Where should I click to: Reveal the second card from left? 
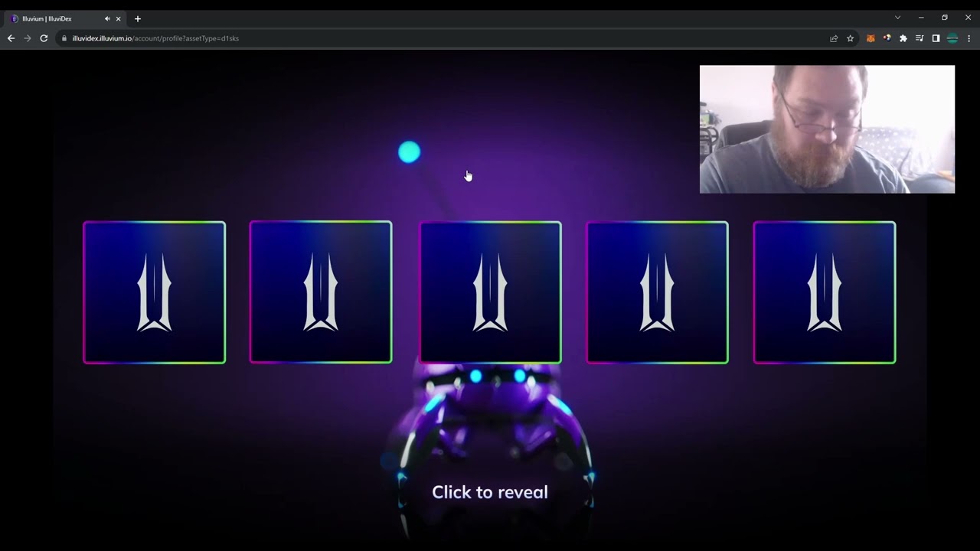[x=321, y=292]
